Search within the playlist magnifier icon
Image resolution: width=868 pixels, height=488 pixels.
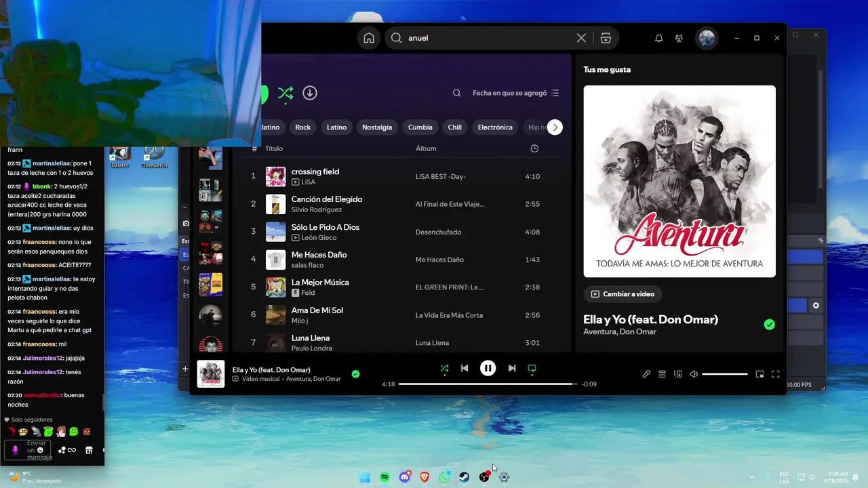tap(457, 93)
